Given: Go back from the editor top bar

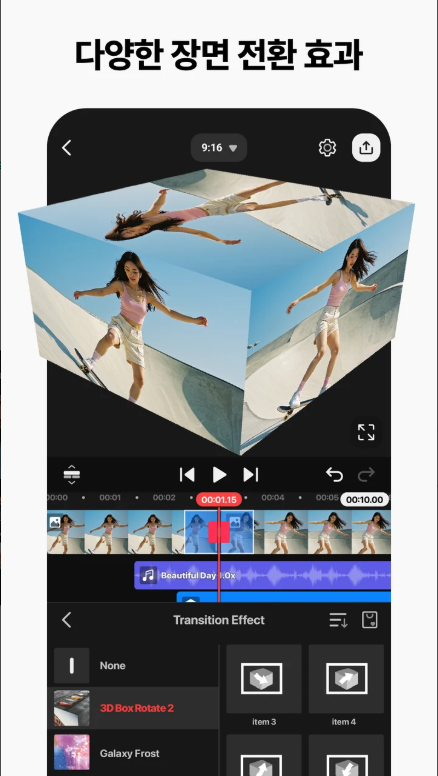Looking at the screenshot, I should pyautogui.click(x=66, y=147).
